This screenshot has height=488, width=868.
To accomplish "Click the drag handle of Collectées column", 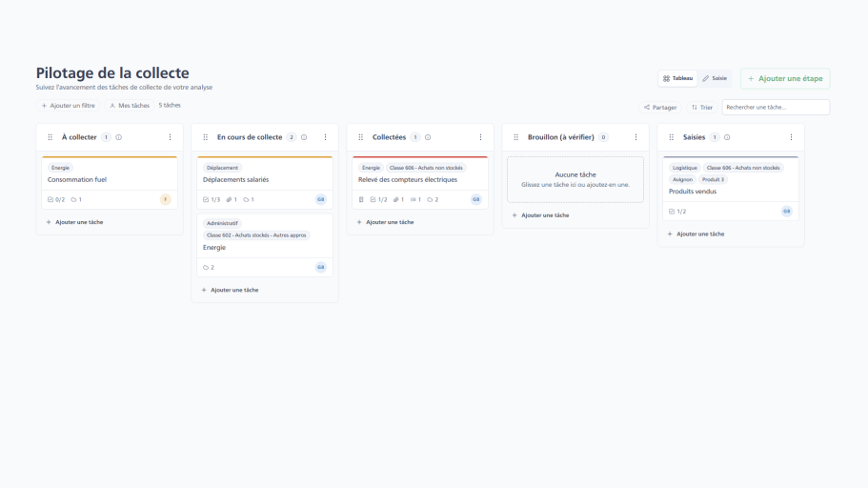I will (361, 137).
